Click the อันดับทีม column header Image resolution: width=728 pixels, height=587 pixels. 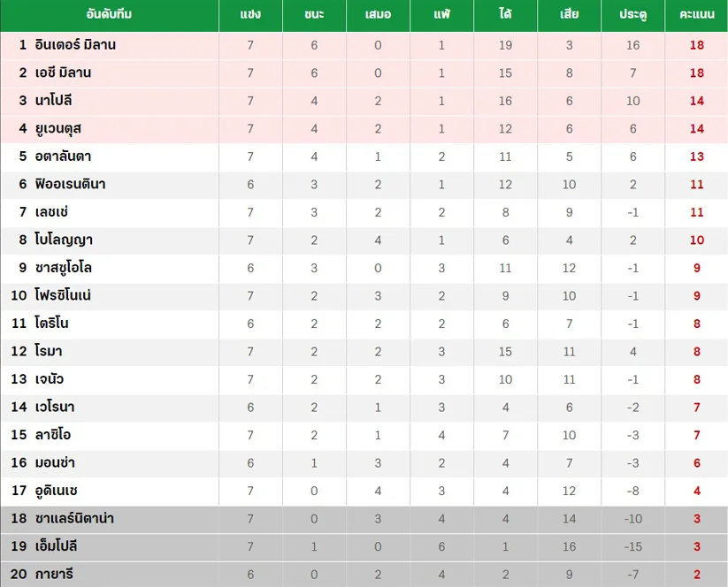[x=109, y=14]
